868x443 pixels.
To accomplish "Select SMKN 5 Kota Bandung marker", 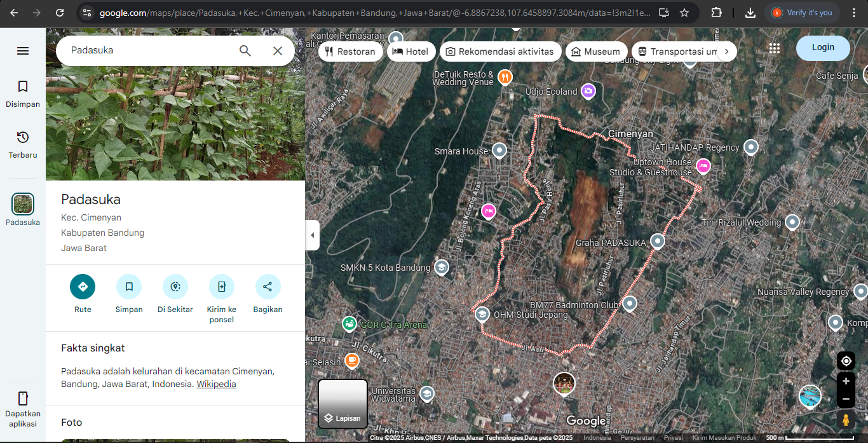I will pyautogui.click(x=441, y=268).
